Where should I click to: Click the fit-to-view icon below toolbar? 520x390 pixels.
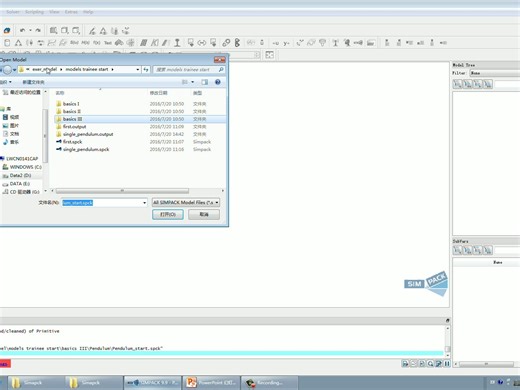[x=269, y=55]
